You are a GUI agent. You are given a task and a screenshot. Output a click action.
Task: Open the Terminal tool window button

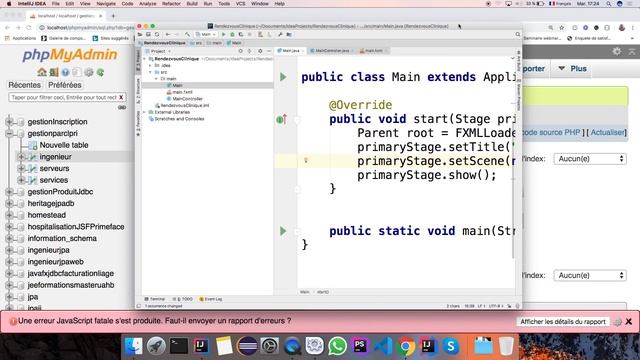155,299
